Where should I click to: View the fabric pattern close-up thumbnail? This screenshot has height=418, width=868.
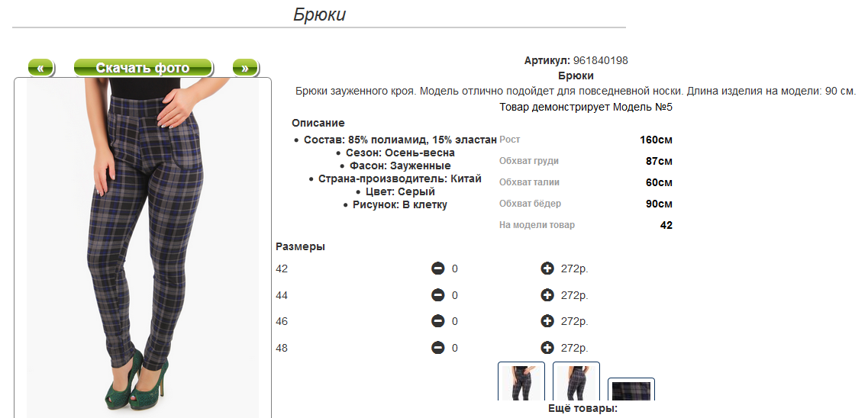[631, 389]
